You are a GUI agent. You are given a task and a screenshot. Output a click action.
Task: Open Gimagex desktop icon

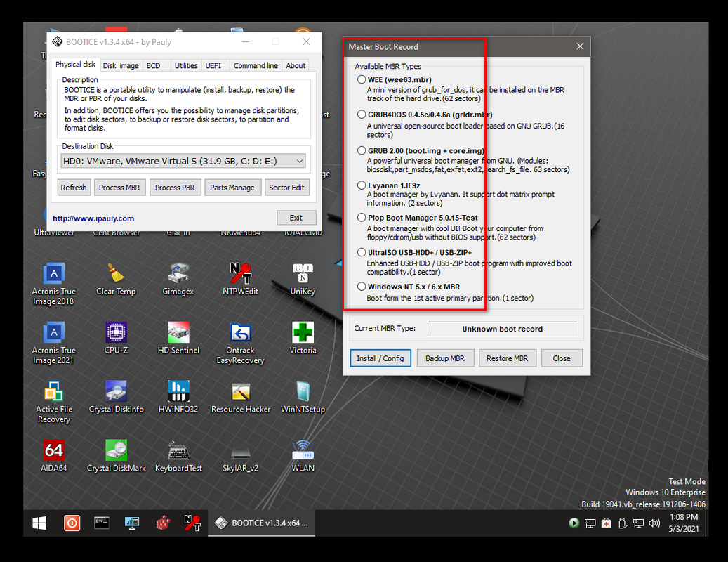point(178,279)
